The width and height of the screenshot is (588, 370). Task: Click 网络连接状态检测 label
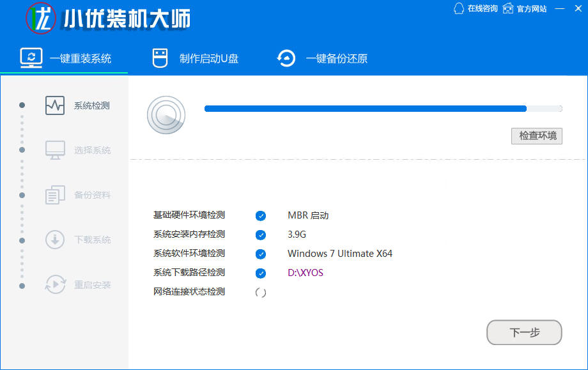[x=189, y=291]
